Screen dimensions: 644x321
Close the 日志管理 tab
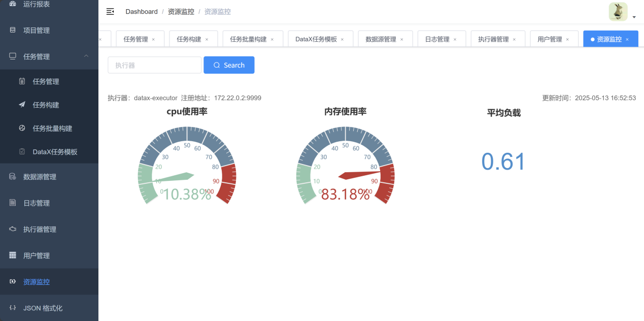point(455,39)
